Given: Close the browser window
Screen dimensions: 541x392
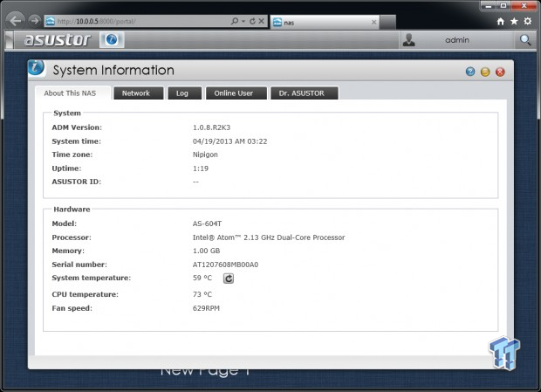Looking at the screenshot, I should [524, 6].
